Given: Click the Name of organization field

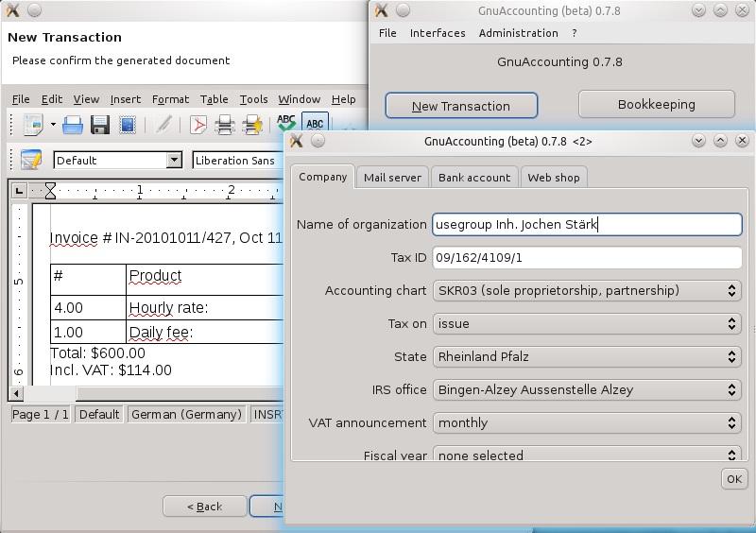Looking at the screenshot, I should 587,224.
